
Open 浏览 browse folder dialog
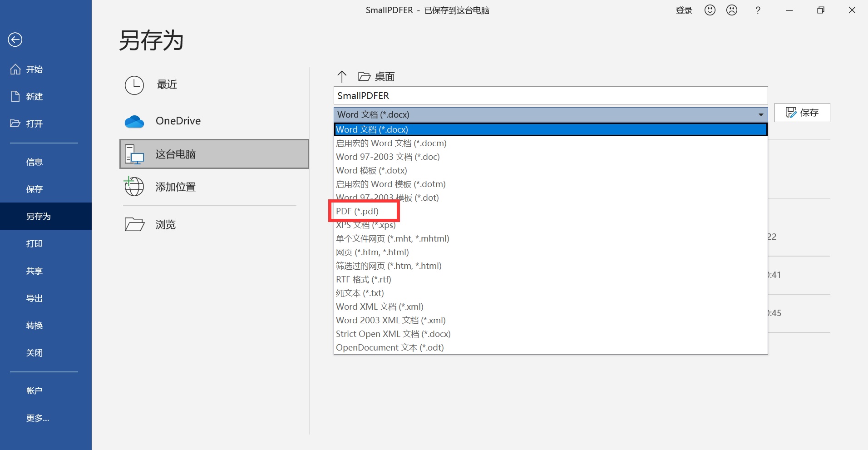pos(165,225)
